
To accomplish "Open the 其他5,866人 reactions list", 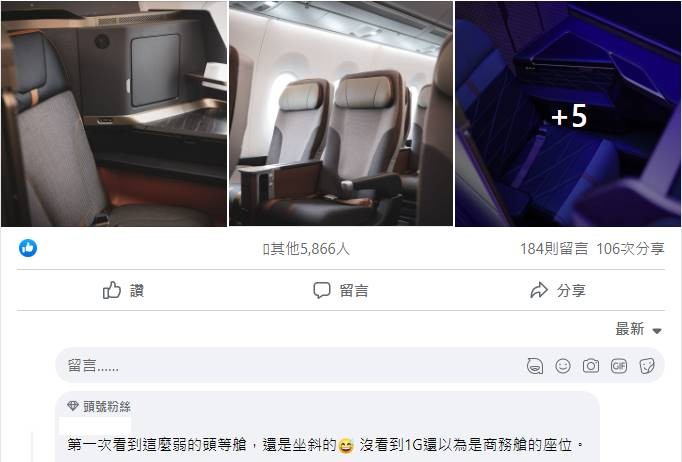I will pyautogui.click(x=306, y=249).
